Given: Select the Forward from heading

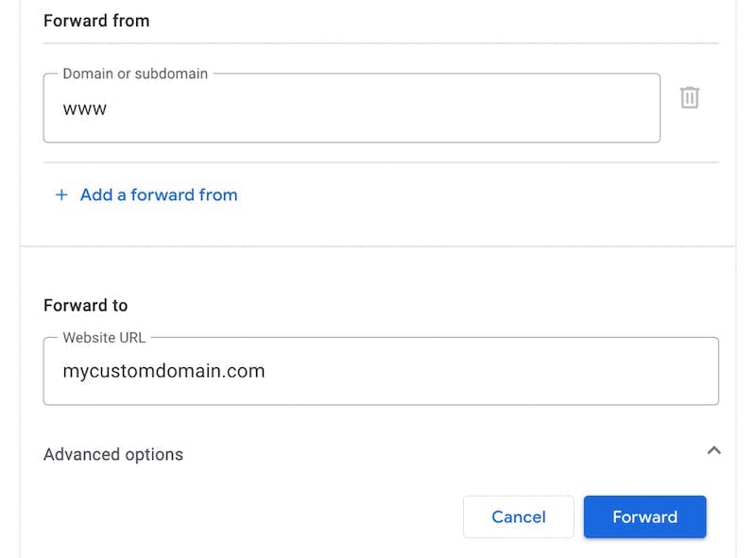Looking at the screenshot, I should coord(96,21).
